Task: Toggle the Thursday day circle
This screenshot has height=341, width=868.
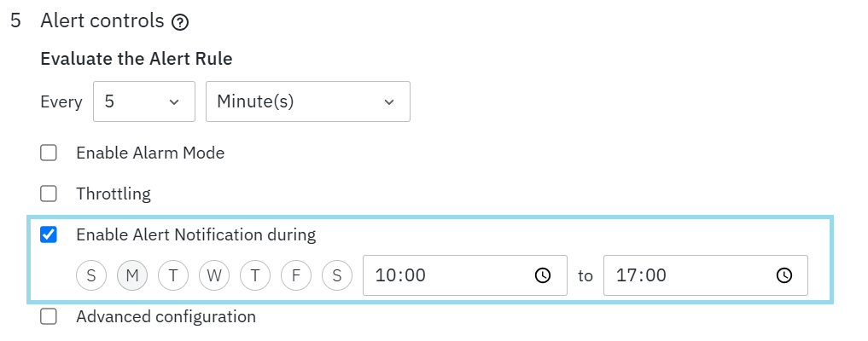Action: point(255,275)
